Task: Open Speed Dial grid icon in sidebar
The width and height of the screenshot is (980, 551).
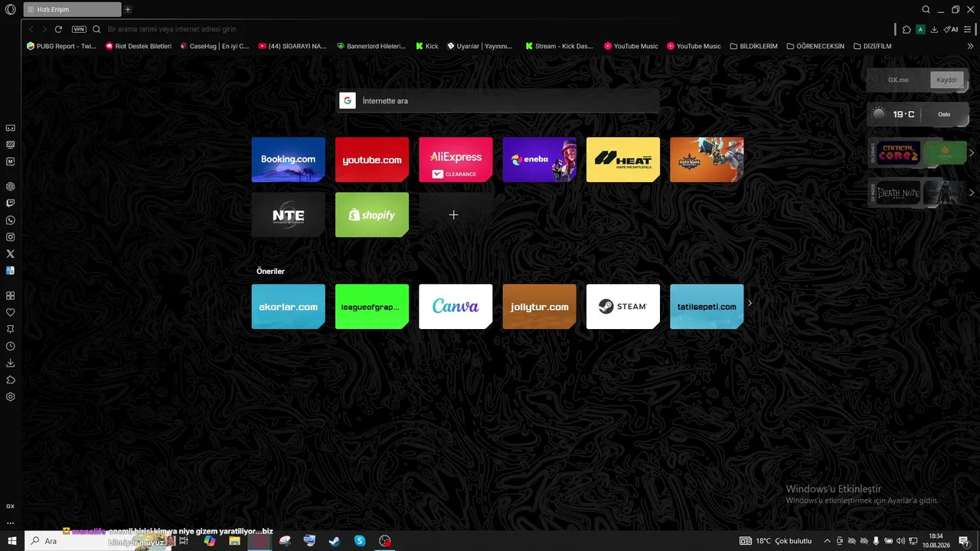Action: 11,295
